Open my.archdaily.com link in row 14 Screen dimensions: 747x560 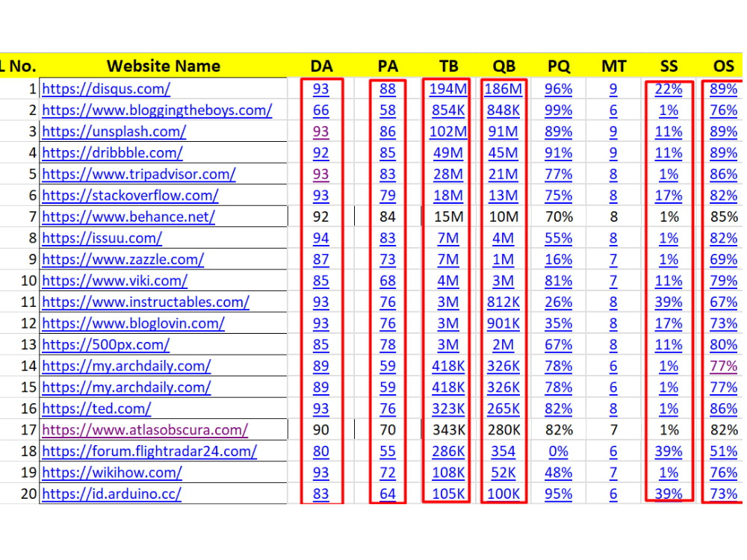click(126, 366)
